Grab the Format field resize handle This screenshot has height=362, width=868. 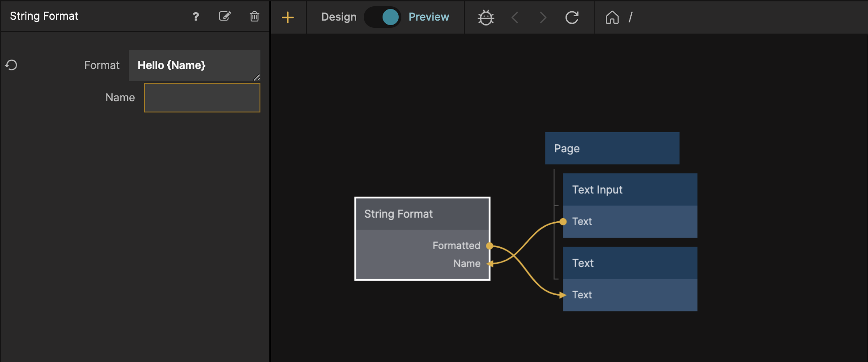pos(257,78)
